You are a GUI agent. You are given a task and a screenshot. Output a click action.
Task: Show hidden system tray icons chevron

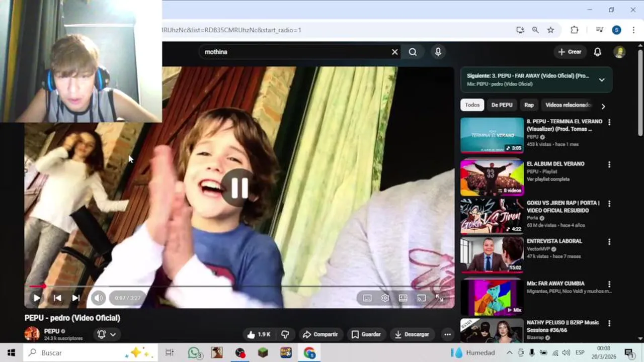[509, 352]
